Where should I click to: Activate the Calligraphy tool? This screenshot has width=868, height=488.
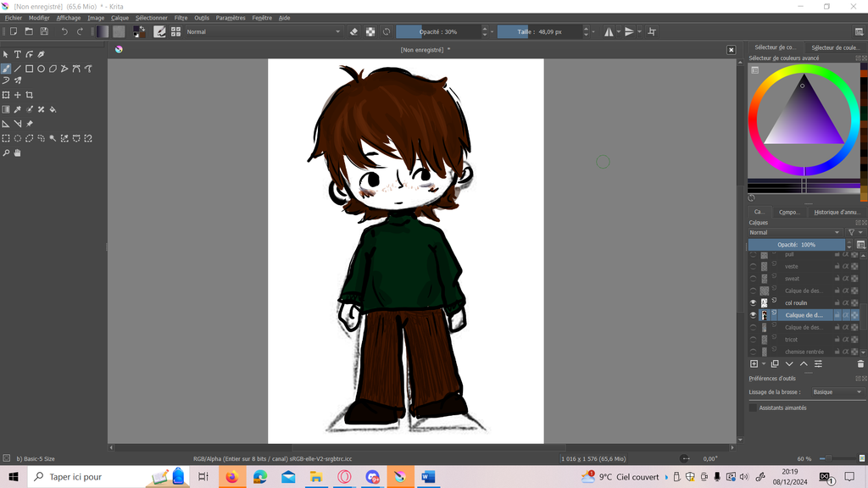(x=41, y=54)
